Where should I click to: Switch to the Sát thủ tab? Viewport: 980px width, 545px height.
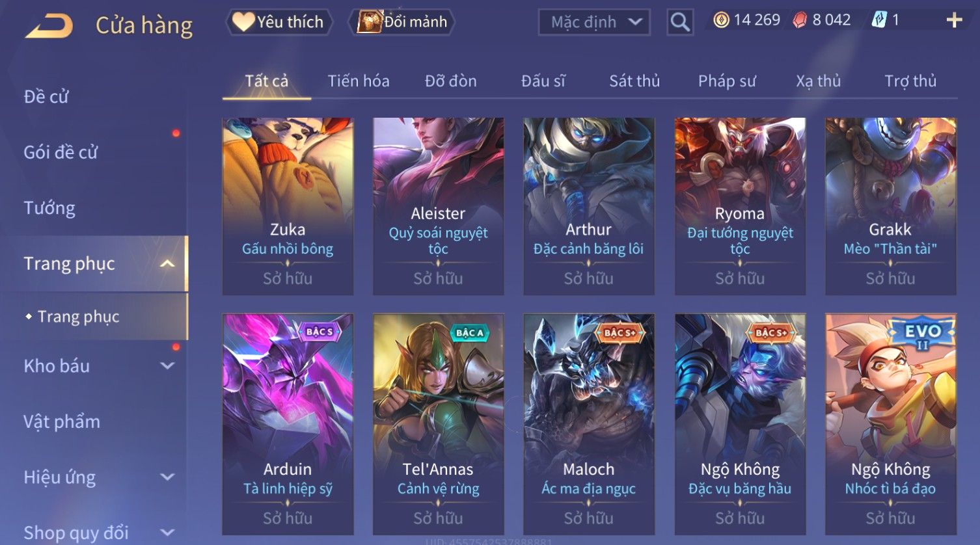(634, 81)
